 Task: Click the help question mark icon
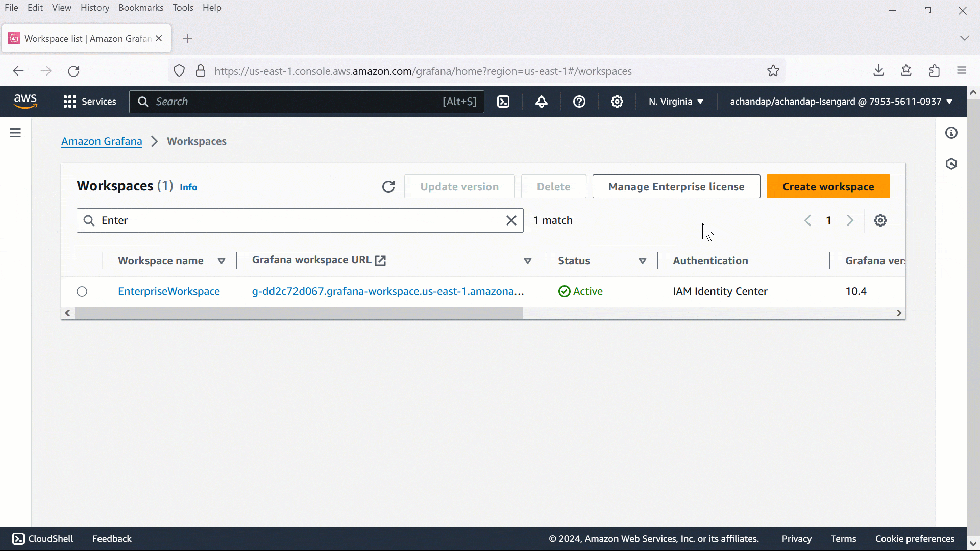(x=579, y=102)
